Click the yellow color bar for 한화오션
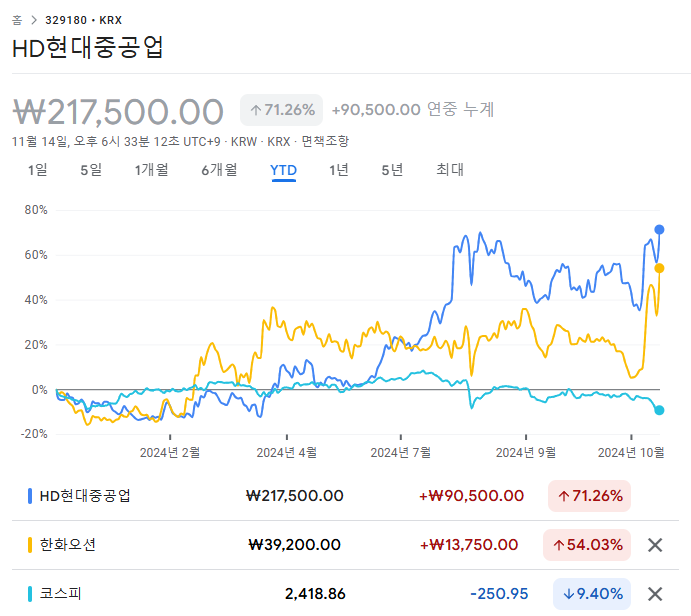691x616 pixels. coord(30,545)
